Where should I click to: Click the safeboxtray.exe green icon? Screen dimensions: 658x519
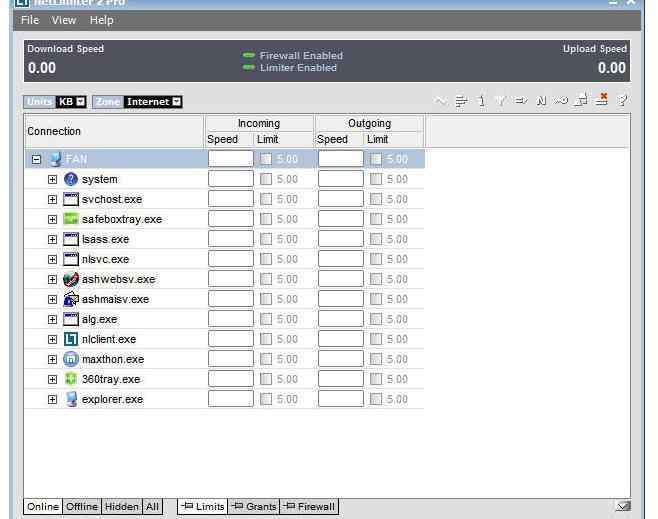[x=71, y=219]
